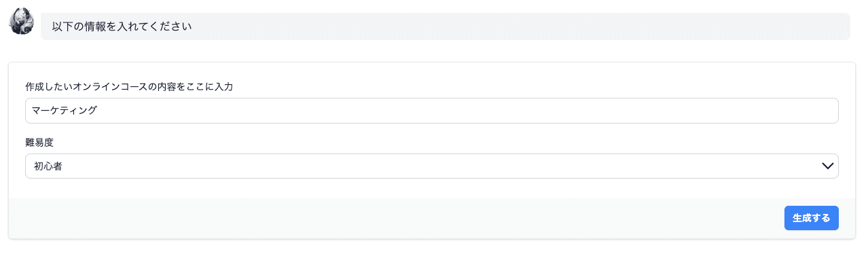Click the gray footer bar beside 生成する
868x254 pixels.
(394, 218)
